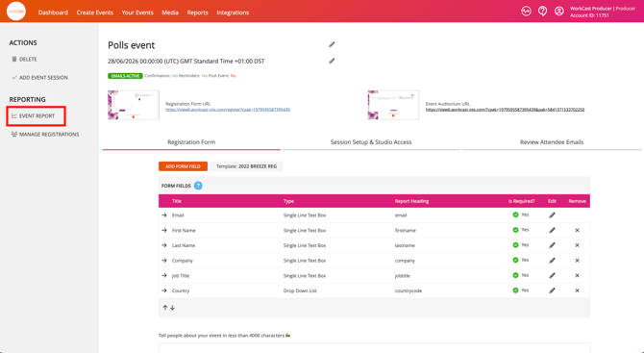Image resolution: width=644 pixels, height=353 pixels.
Task: Click the Title column header
Action: (177, 201)
